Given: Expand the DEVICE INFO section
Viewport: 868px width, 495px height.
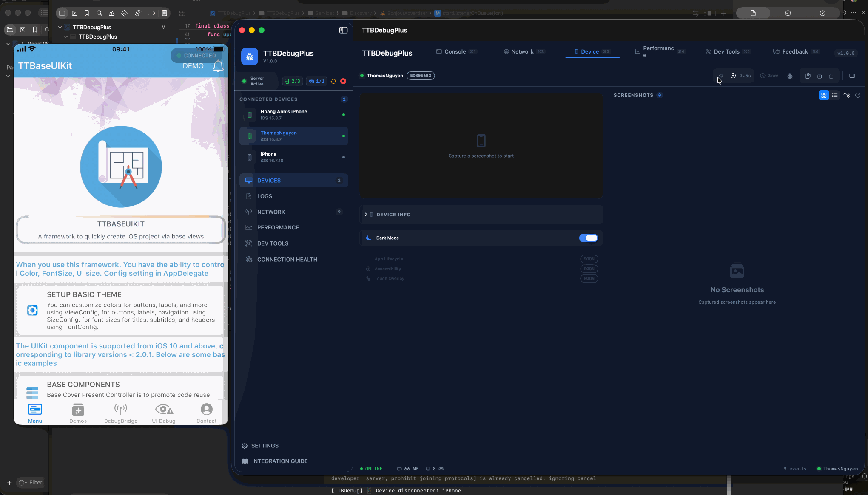Looking at the screenshot, I should click(366, 215).
